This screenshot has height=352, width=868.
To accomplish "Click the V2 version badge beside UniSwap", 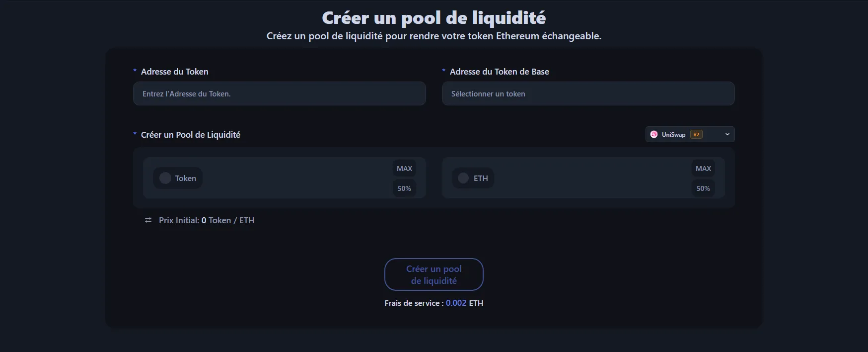I will pyautogui.click(x=696, y=134).
